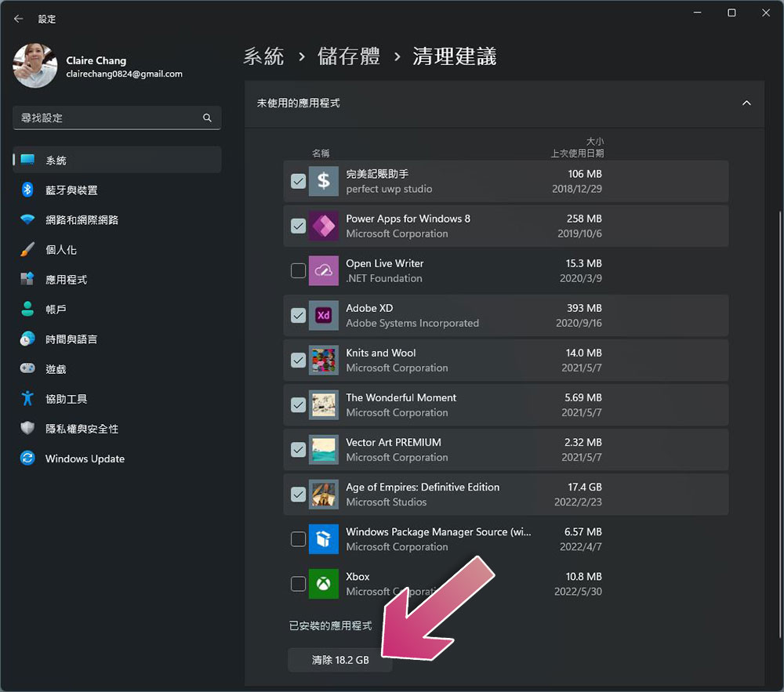
Task: Click the search magnifier icon
Action: 207,118
